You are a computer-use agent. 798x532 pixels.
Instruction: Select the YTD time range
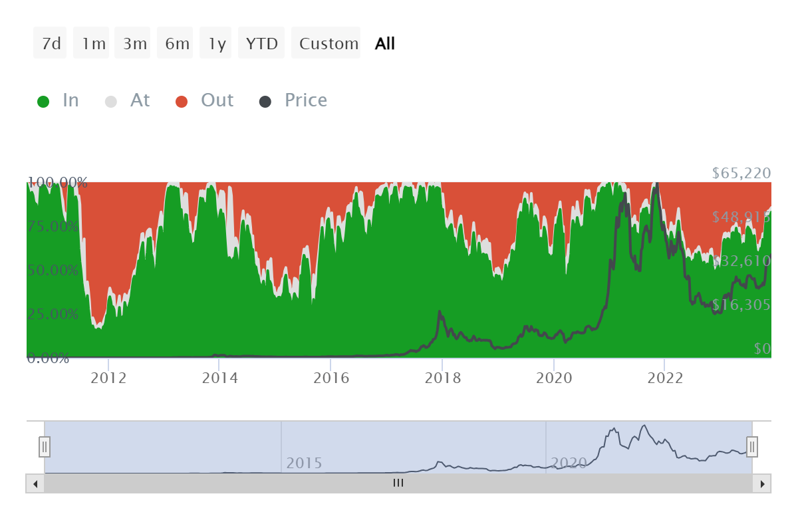[261, 43]
